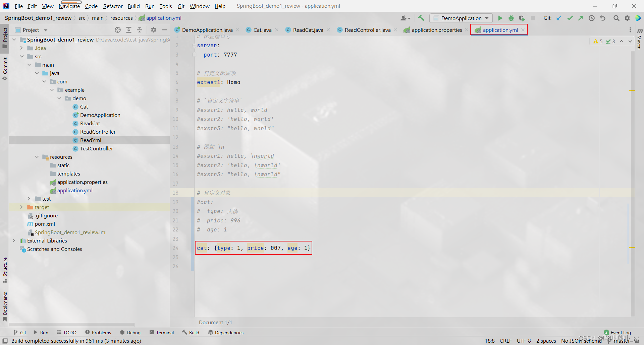Git commit green checkmark icon
The image size is (644, 345).
(570, 18)
